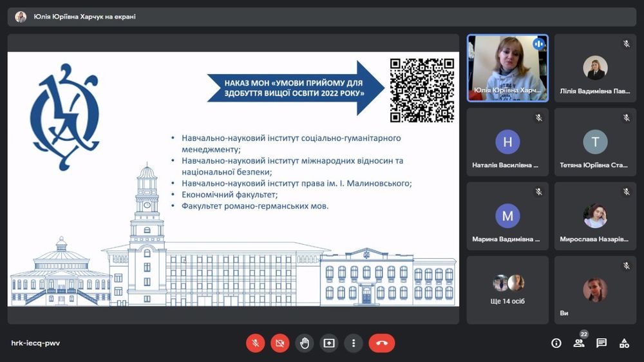Expand the 'Ще 14 осіб' tile

(x=507, y=290)
